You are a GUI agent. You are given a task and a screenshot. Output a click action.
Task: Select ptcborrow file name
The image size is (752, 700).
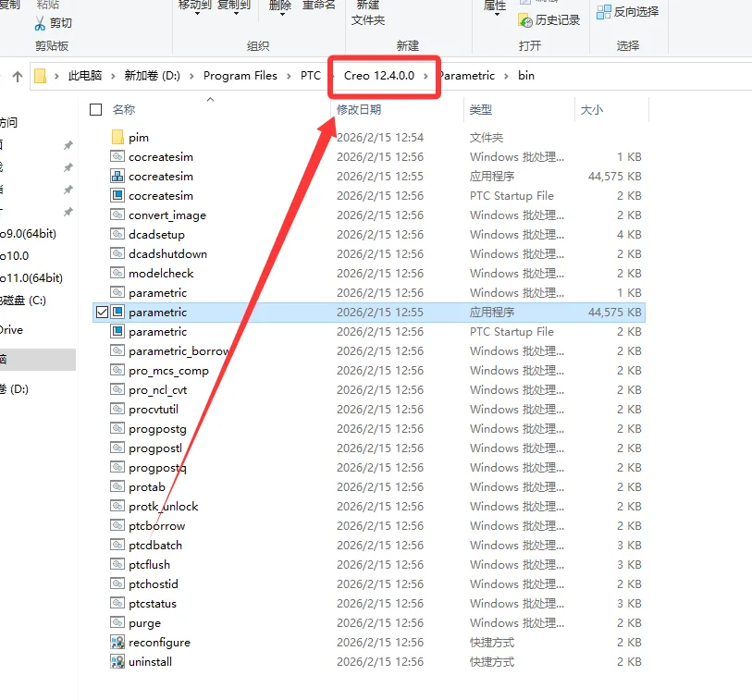pyautogui.click(x=157, y=526)
